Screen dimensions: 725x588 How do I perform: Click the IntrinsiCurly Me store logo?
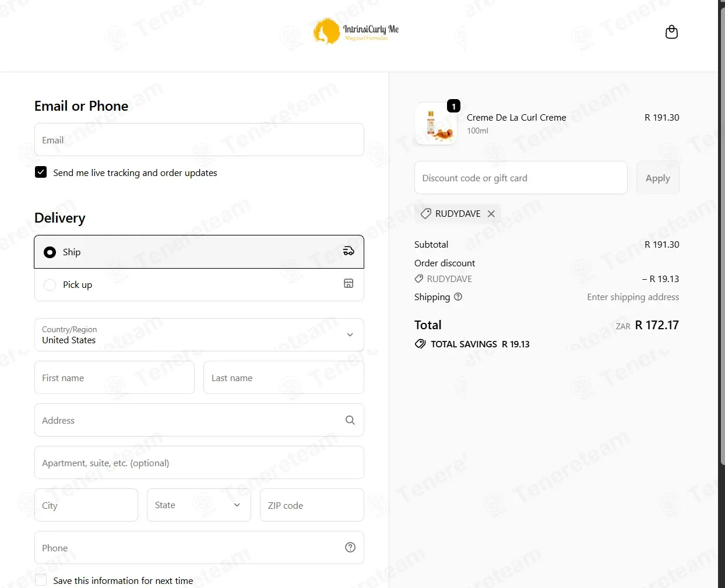356,31
